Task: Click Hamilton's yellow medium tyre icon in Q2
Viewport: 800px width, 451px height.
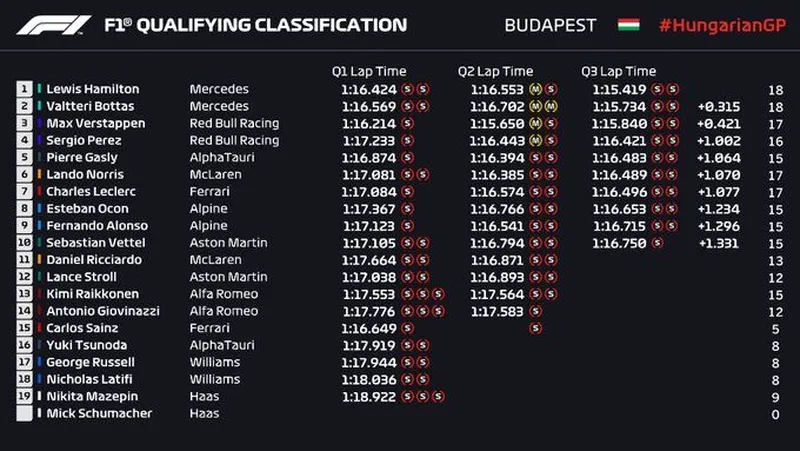Action: [x=536, y=89]
